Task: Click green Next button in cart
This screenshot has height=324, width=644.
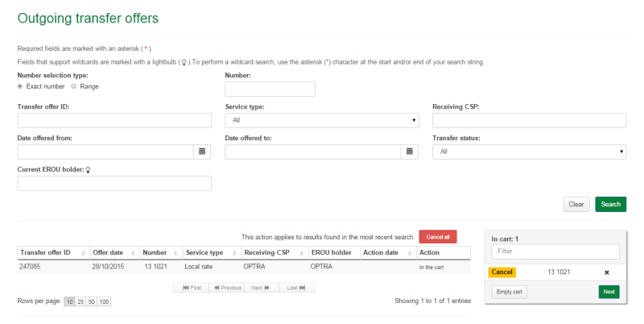Action: (609, 292)
